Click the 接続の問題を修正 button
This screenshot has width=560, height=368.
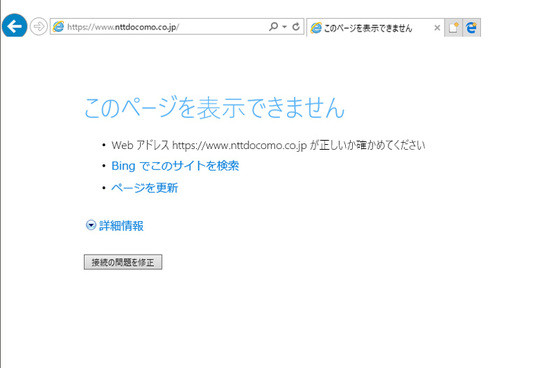(x=123, y=262)
